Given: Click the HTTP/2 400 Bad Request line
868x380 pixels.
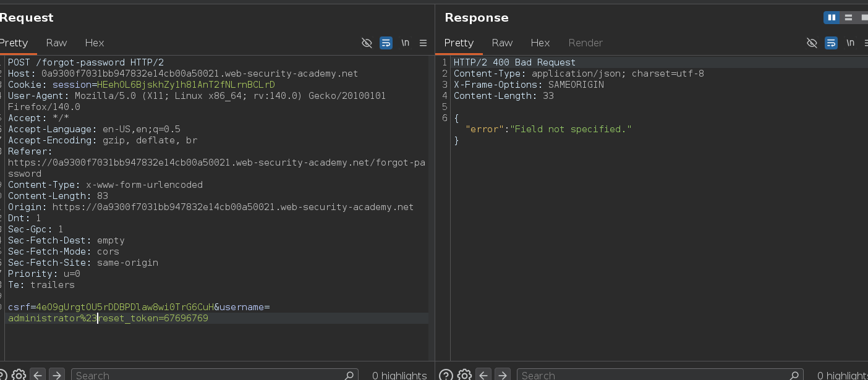Looking at the screenshot, I should (514, 62).
